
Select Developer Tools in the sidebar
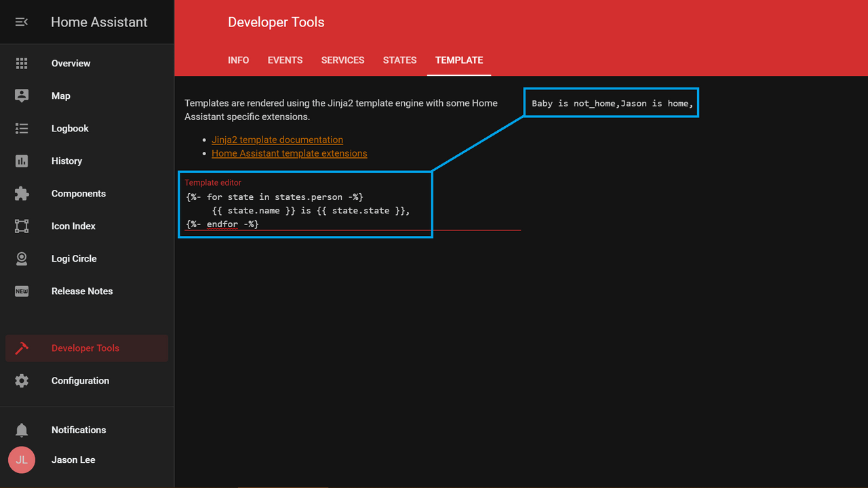[87, 348]
